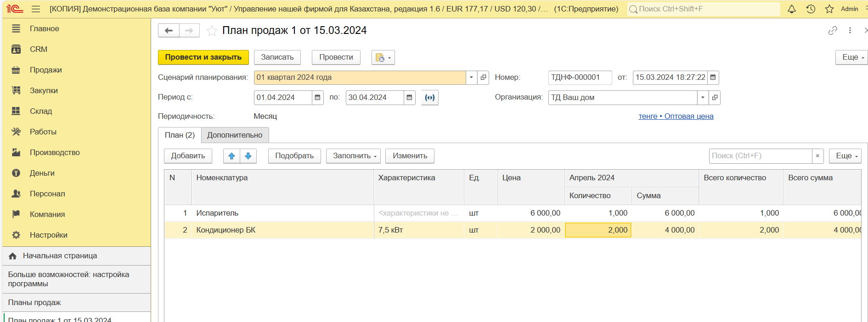Image resolution: width=868 pixels, height=322 pixels.
Task: Click the period selection button
Action: 429,98
